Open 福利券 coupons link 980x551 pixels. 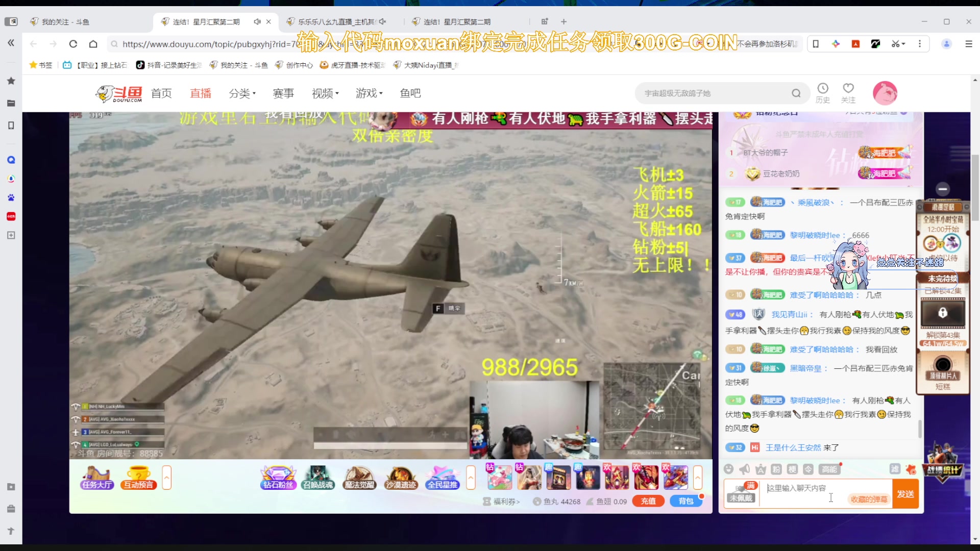click(502, 502)
